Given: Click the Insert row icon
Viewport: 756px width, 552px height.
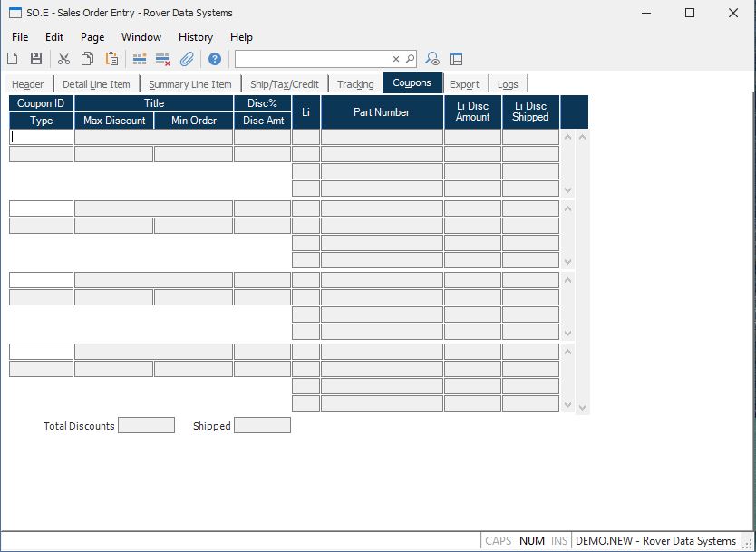Looking at the screenshot, I should click(x=140, y=59).
